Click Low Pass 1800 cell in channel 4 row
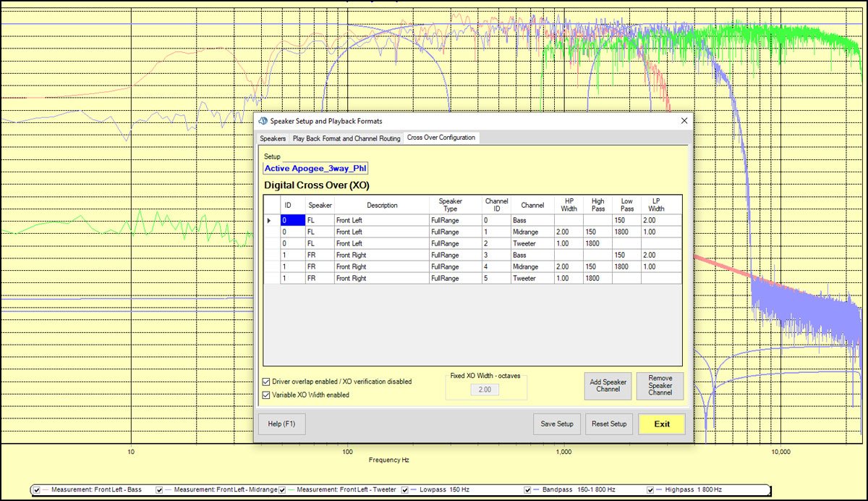The image size is (868, 501). [626, 266]
